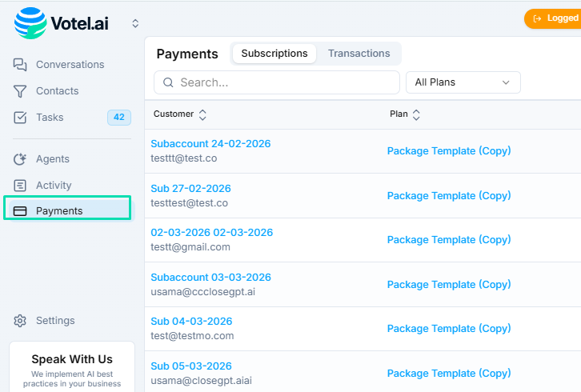The image size is (581, 392).
Task: Sort by the Customer column
Action: (202, 114)
